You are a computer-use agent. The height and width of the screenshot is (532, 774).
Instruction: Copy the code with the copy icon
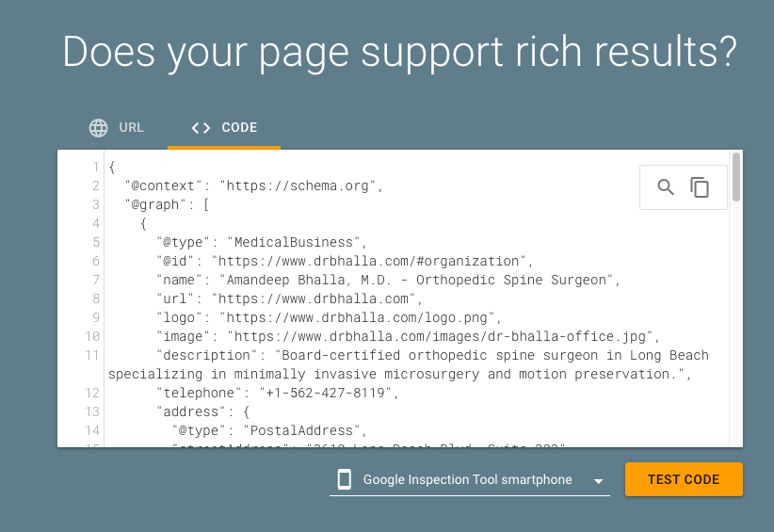(x=700, y=187)
